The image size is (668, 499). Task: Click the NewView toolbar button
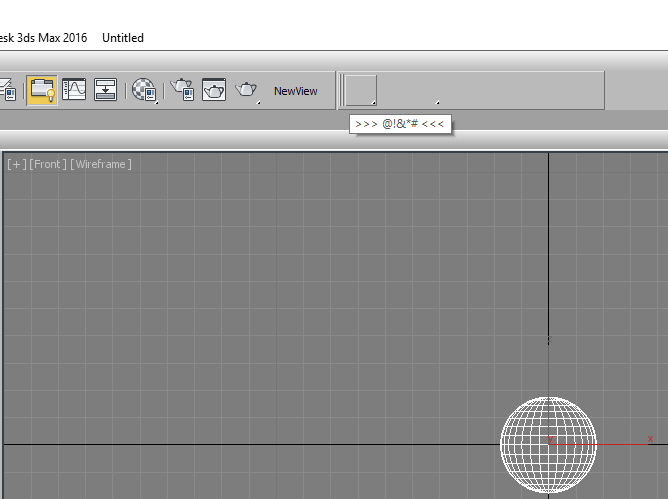(295, 91)
